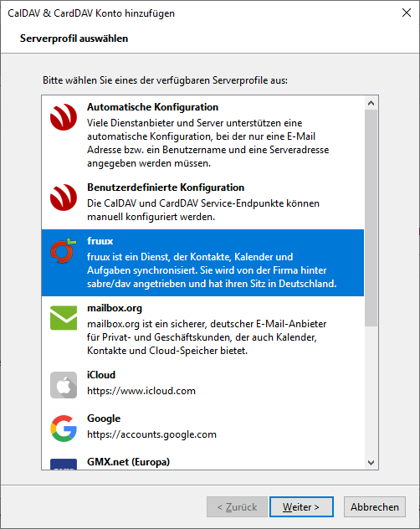Select the mailbox.org server profile title
The image size is (420, 529).
coord(115,308)
